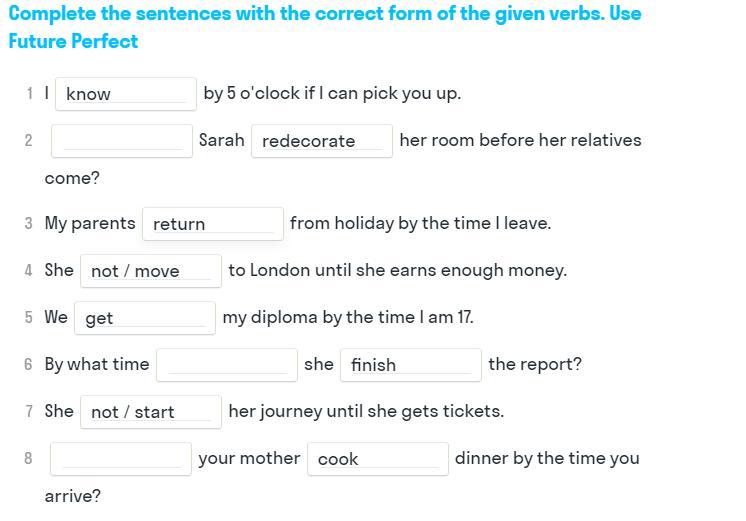The width and height of the screenshot is (746, 521).
Task: Click the 'cook' answer field
Action: 377,459
